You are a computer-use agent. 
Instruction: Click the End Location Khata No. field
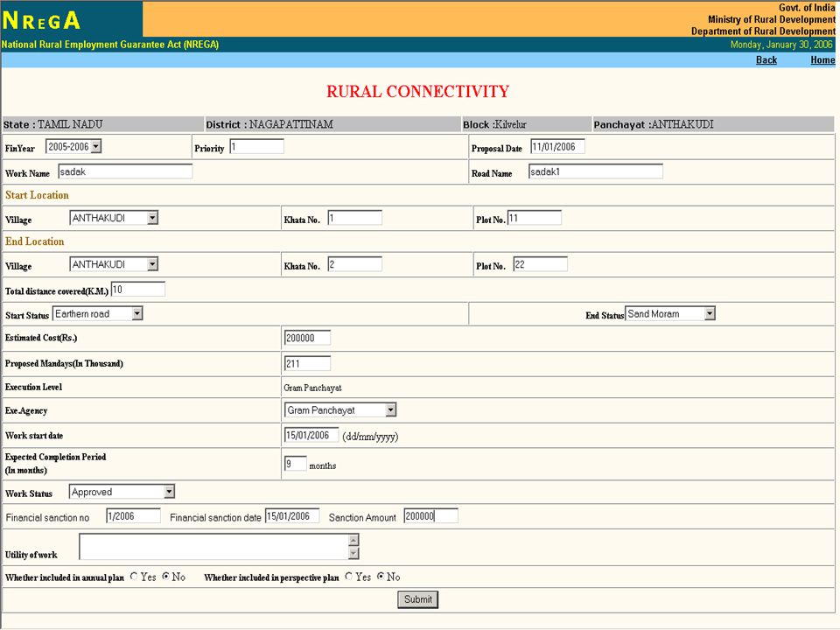tap(355, 264)
